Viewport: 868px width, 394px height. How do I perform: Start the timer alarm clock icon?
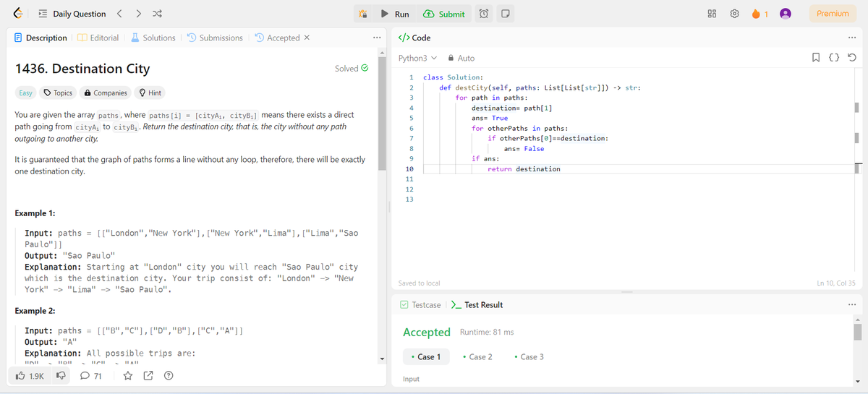point(484,14)
